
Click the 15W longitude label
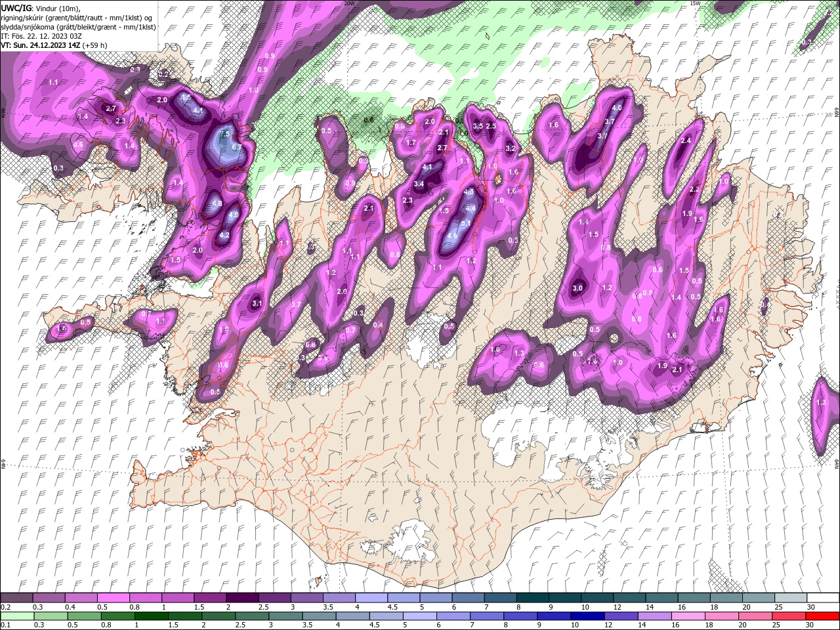695,3
